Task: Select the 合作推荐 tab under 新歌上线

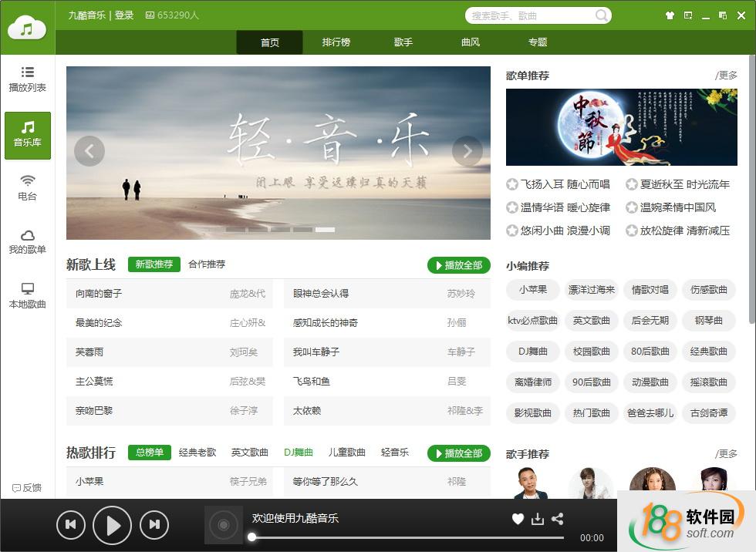Action: click(x=207, y=264)
